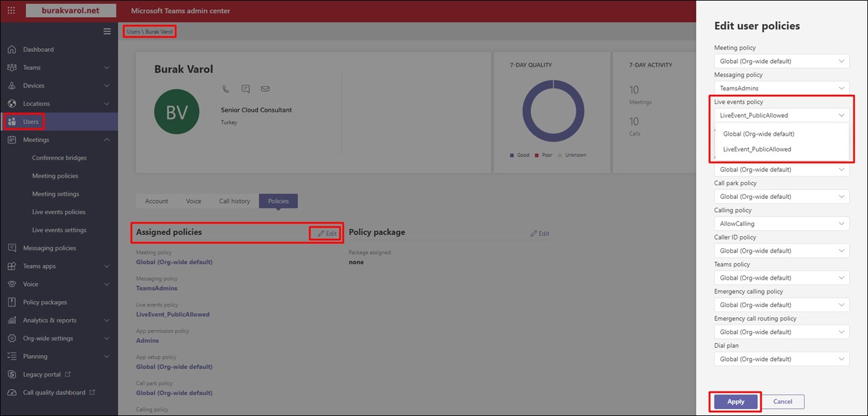Open the Emergency calling policy dropdown
Screen dimensions: 868x416
pos(782,305)
